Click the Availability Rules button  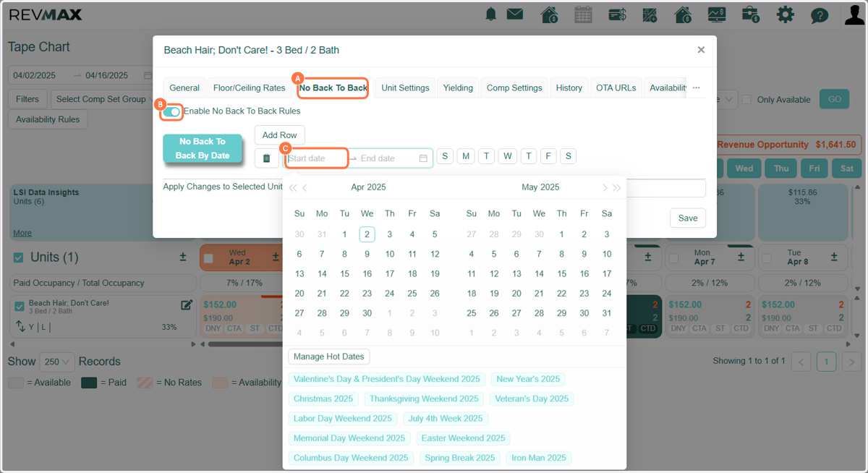48,119
